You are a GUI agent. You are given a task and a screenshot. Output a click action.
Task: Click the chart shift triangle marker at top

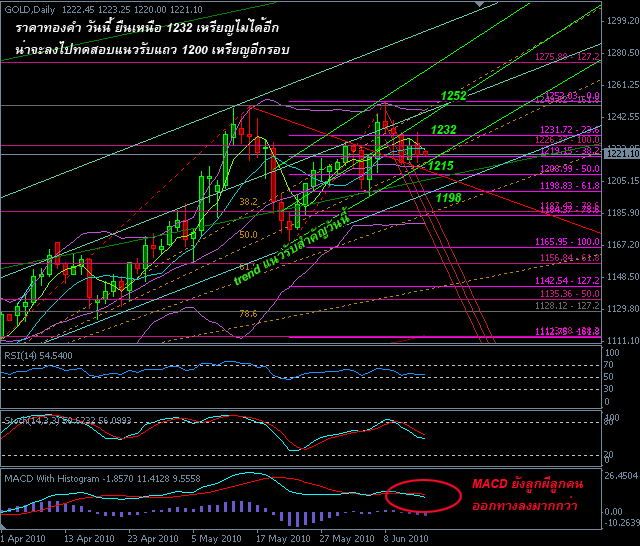479,4
